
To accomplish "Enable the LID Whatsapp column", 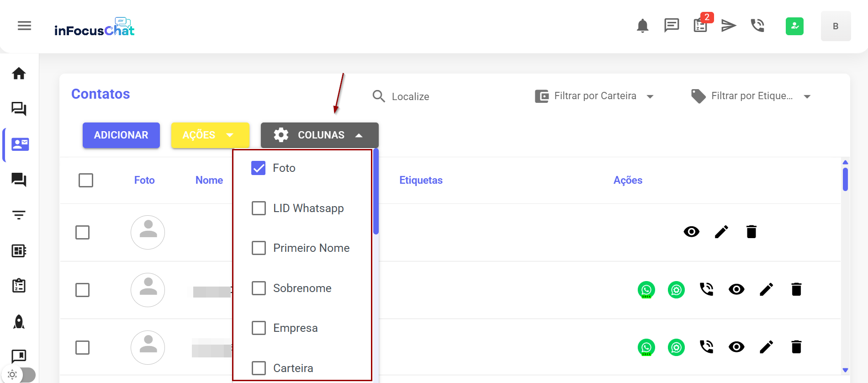I will pyautogui.click(x=259, y=208).
